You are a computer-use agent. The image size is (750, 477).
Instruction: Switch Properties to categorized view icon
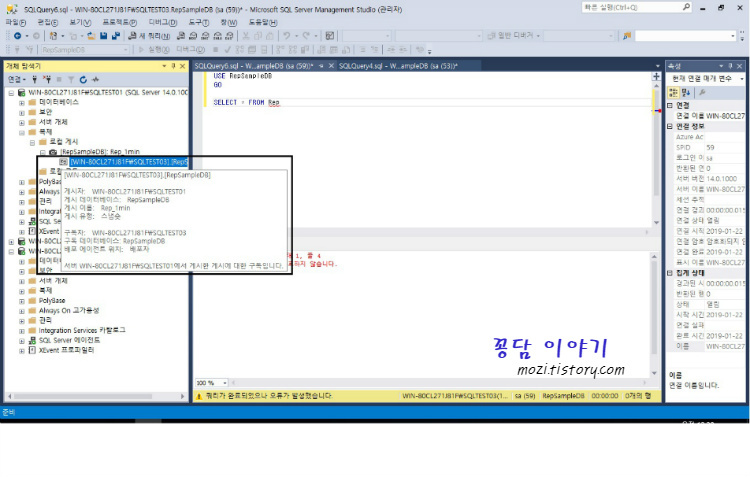(x=673, y=92)
